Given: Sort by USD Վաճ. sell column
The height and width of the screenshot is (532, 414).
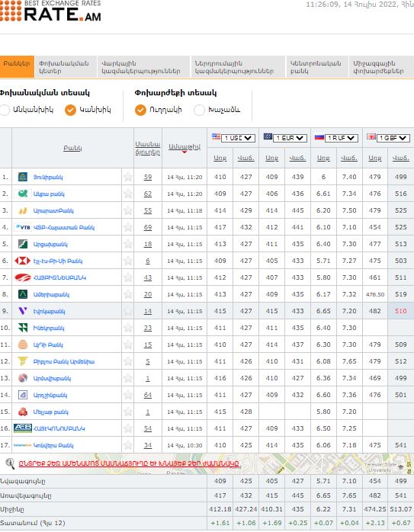Looking at the screenshot, I should (x=246, y=158).
